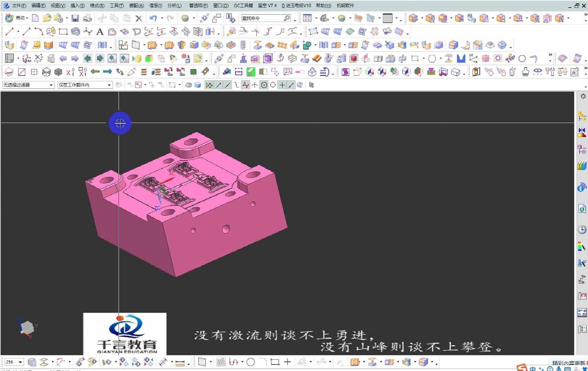Image resolution: width=588 pixels, height=371 pixels.
Task: Open the Part Navigator tab
Action: (582, 149)
